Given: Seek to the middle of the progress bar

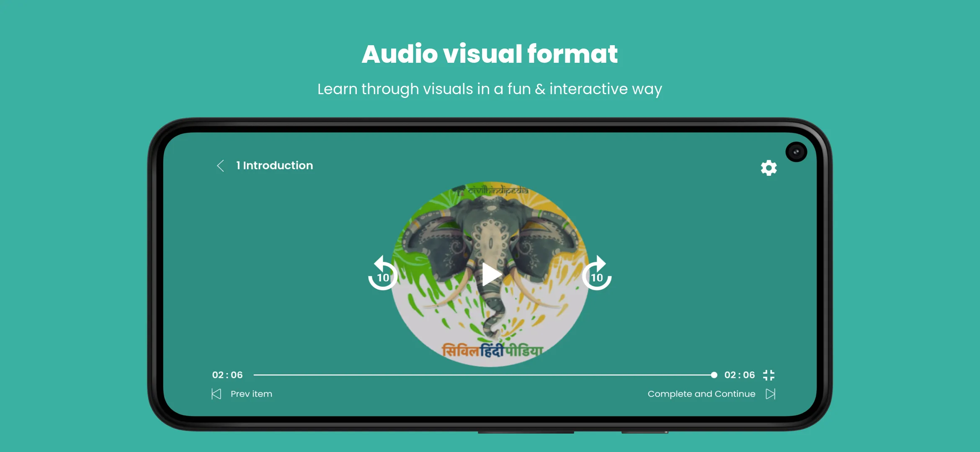Looking at the screenshot, I should click(484, 375).
